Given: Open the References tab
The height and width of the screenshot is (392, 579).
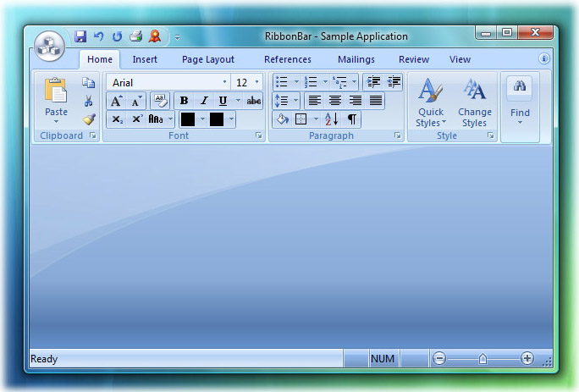Looking at the screenshot, I should [x=288, y=59].
